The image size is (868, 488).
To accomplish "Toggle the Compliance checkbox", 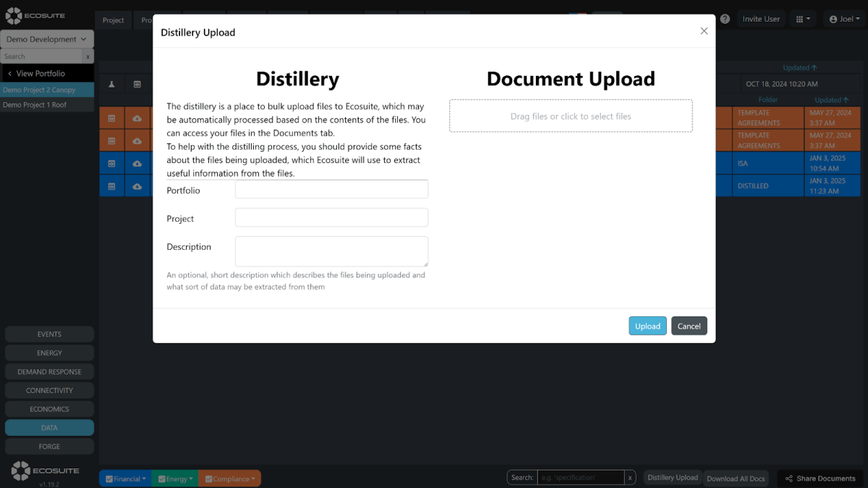I will [x=208, y=479].
